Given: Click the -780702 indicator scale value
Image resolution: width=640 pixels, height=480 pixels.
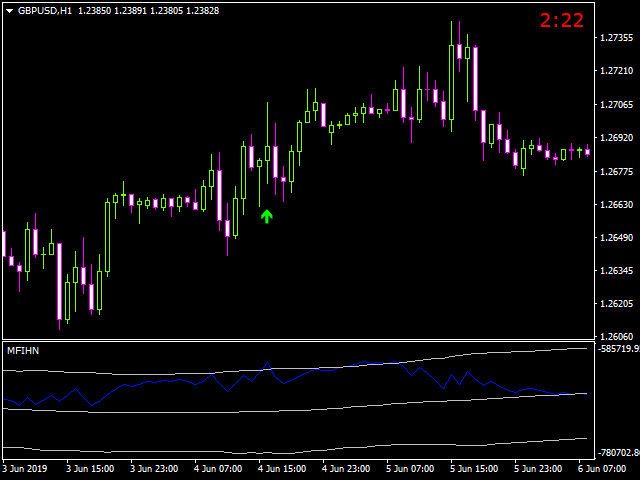Looking at the screenshot, I should pyautogui.click(x=619, y=453).
